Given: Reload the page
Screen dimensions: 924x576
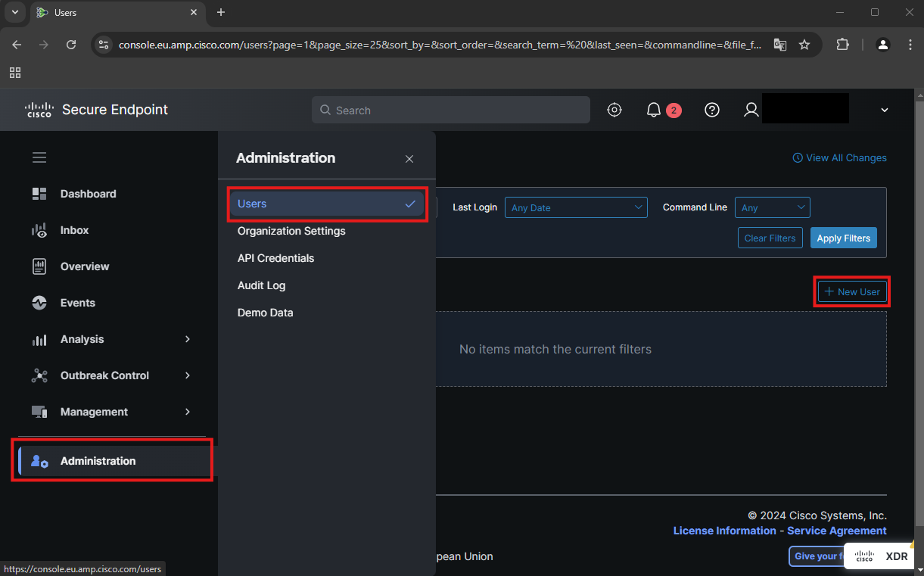Looking at the screenshot, I should click(x=71, y=45).
